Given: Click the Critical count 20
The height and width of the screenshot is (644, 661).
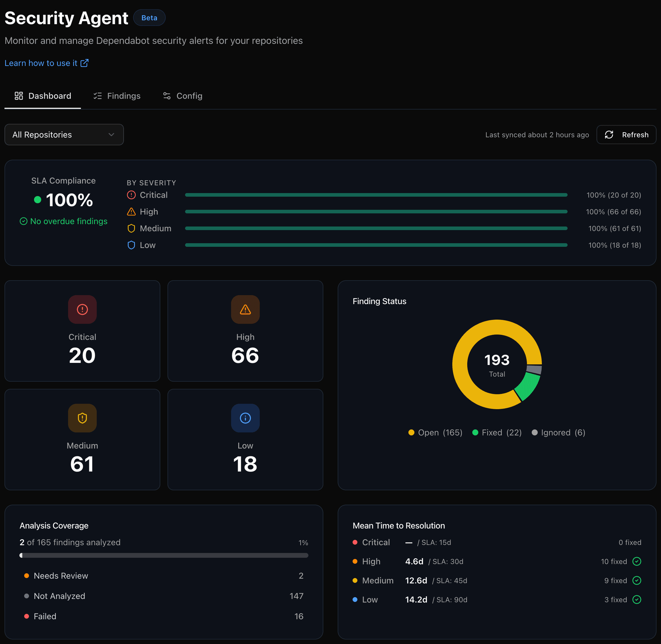Looking at the screenshot, I should pos(82,355).
